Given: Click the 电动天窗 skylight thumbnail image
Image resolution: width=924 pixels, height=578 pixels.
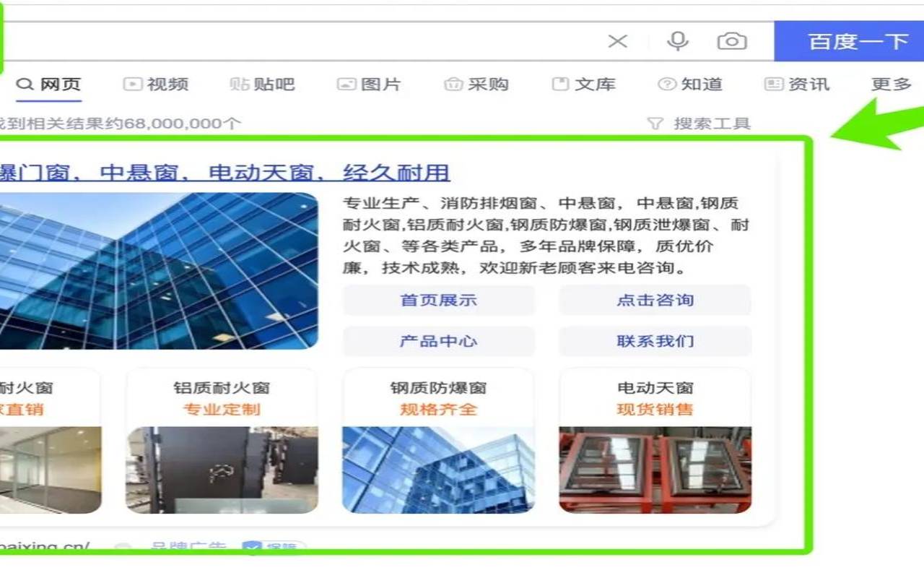Looking at the screenshot, I should pyautogui.click(x=655, y=470).
